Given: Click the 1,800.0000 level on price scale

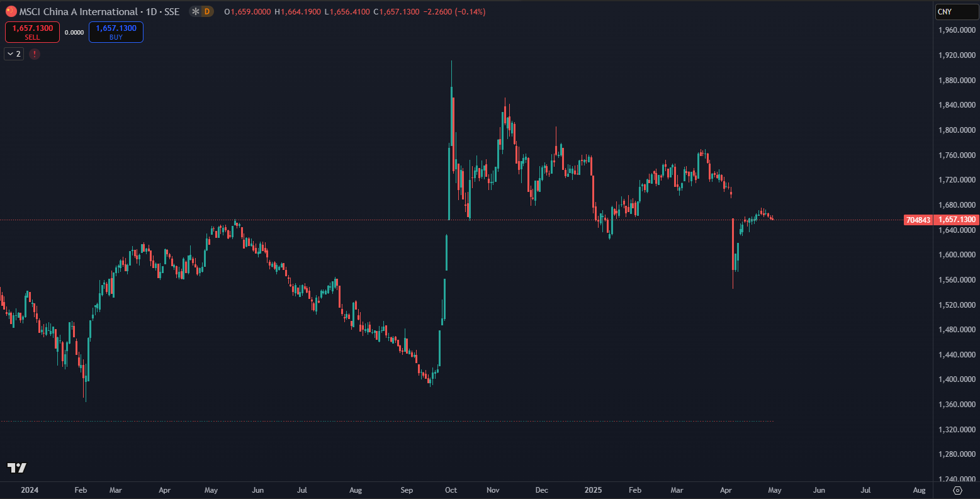Looking at the screenshot, I should point(956,130).
